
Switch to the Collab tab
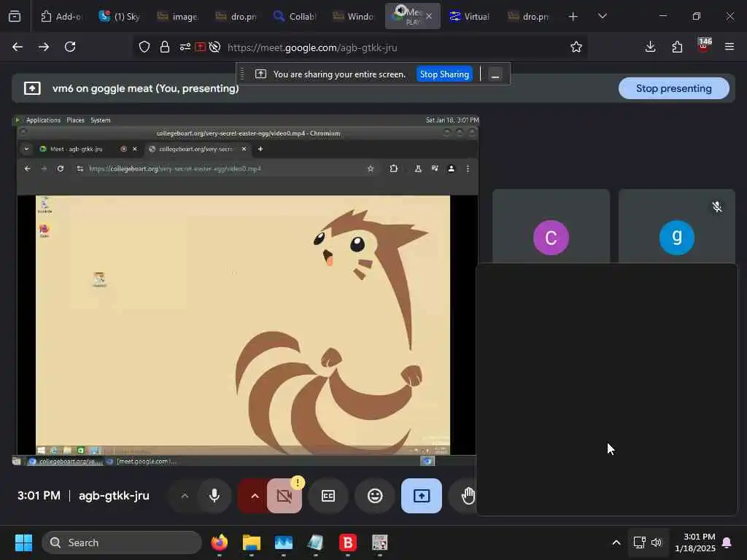pos(295,16)
